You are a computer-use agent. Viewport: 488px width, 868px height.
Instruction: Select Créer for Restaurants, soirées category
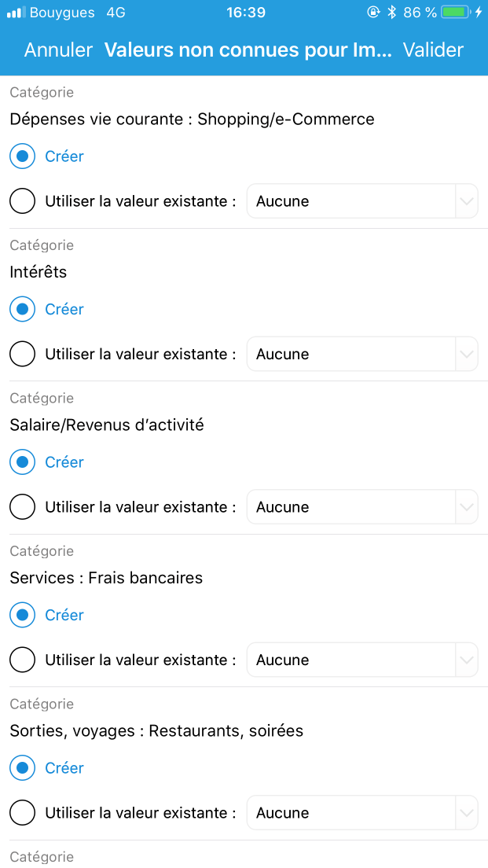[23, 768]
